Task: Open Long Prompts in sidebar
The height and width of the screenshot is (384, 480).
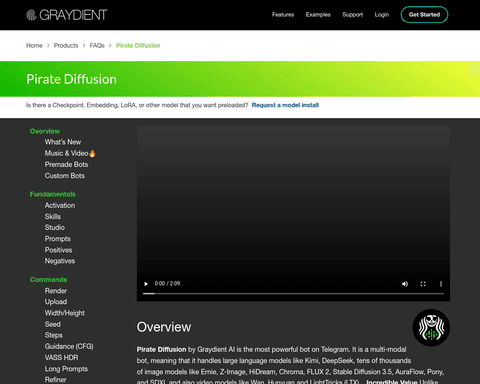Action: pos(66,369)
